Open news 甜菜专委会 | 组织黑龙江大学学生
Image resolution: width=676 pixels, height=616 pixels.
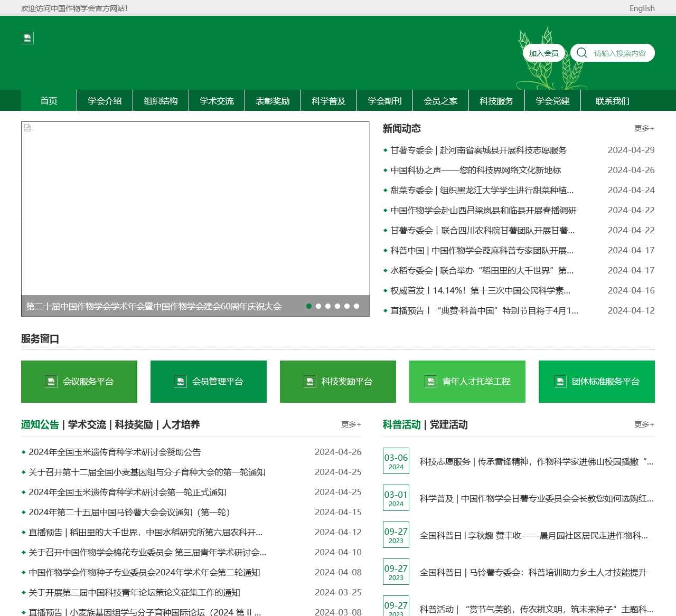pos(482,190)
